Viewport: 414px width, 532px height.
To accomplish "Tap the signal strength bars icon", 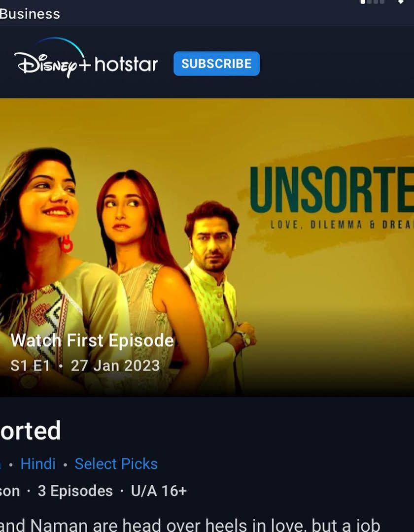I will click(x=372, y=1).
